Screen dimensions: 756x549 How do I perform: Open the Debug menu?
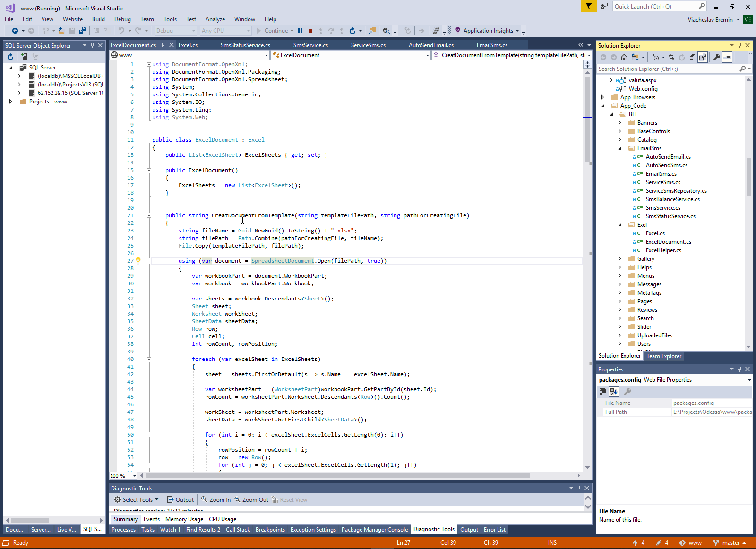pyautogui.click(x=122, y=19)
